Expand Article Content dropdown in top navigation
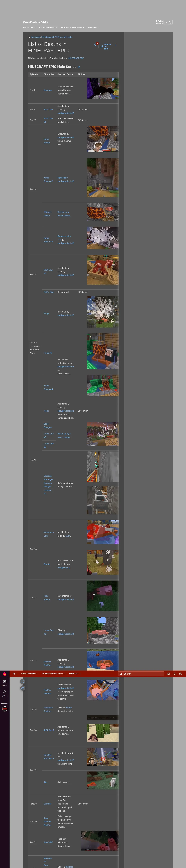 tap(48, 27)
